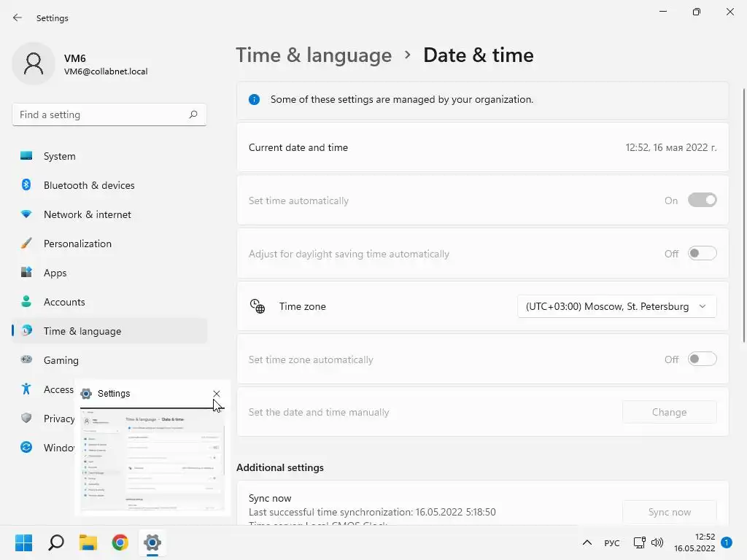Open the Privacy shield icon
Image resolution: width=747 pixels, height=560 pixels.
pos(26,418)
